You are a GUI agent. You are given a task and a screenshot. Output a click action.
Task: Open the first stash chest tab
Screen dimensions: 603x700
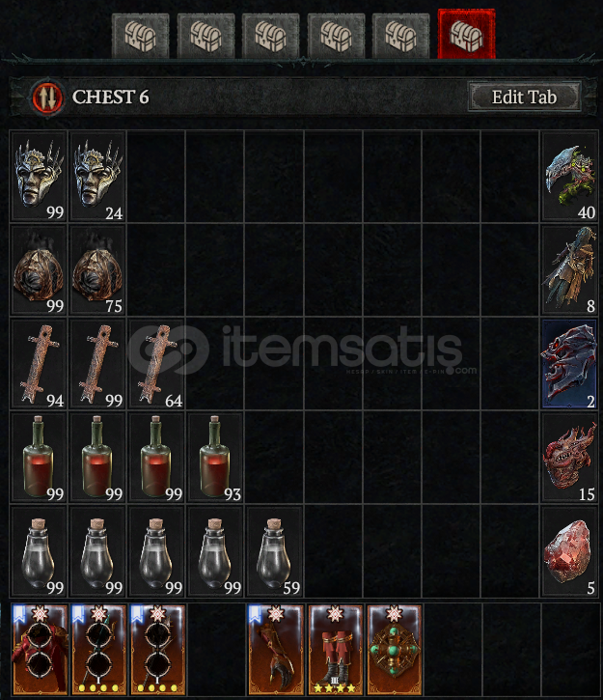pos(141,36)
